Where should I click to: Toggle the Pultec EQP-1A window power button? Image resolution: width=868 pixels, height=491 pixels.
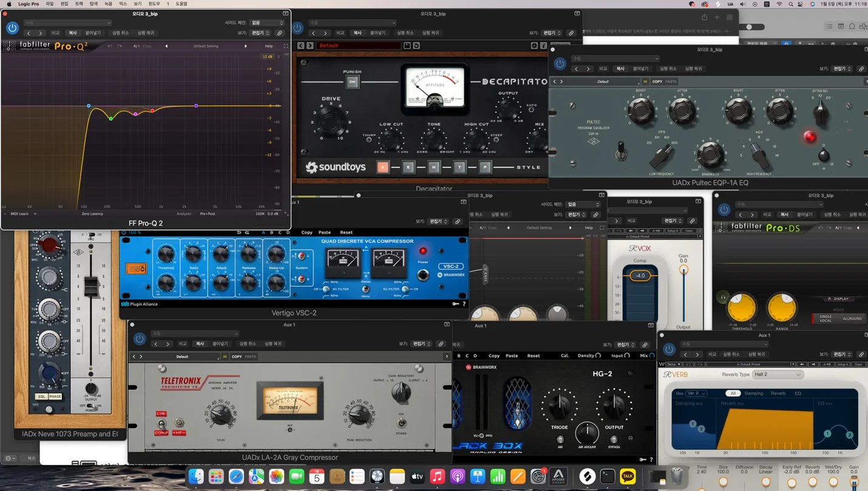[x=560, y=64]
